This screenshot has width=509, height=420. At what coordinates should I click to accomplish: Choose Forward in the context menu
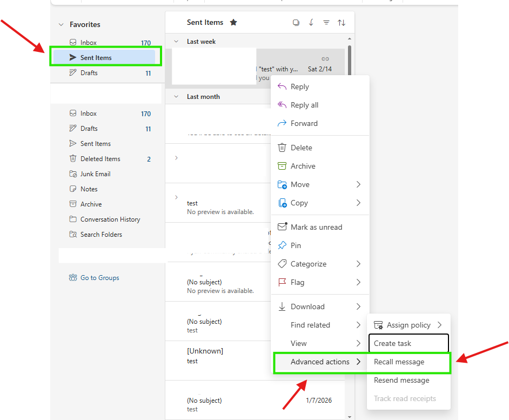(320, 123)
